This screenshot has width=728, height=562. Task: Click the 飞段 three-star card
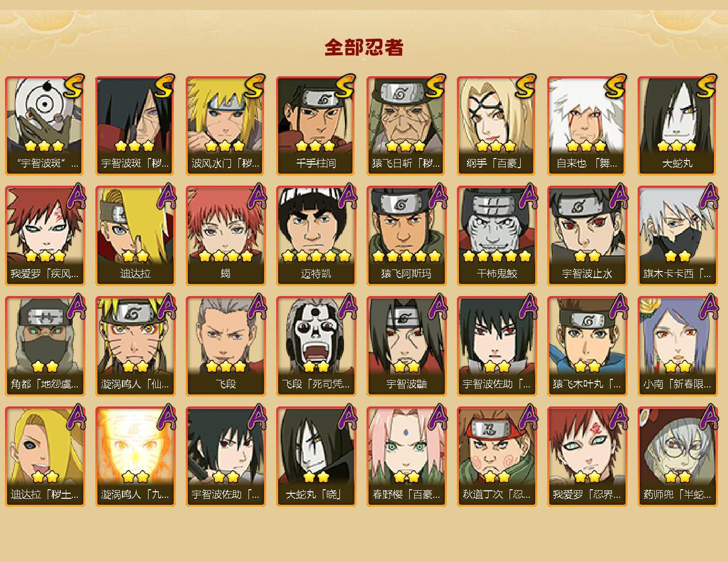(225, 346)
